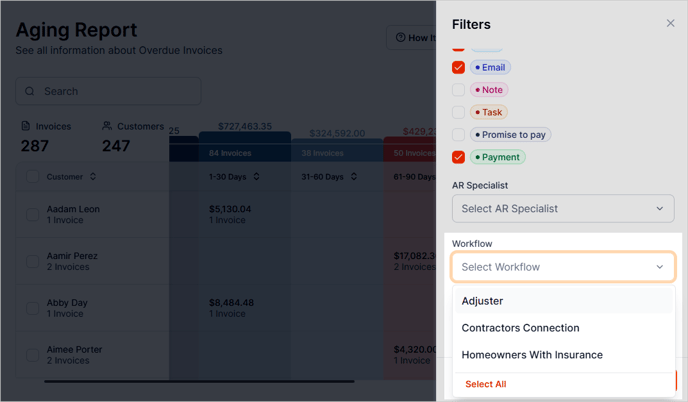Uncheck the Payment activity filter
This screenshot has width=688, height=402.
[x=458, y=157]
